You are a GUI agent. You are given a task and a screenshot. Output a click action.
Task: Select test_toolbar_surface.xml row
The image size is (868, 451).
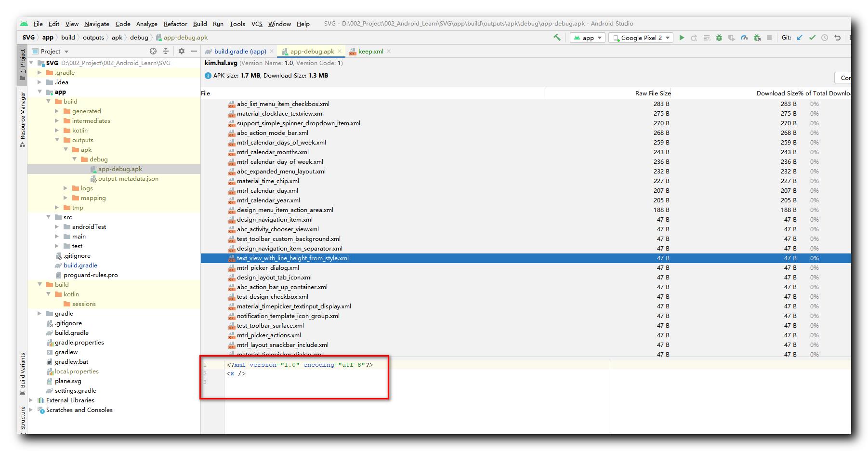[x=526, y=326]
